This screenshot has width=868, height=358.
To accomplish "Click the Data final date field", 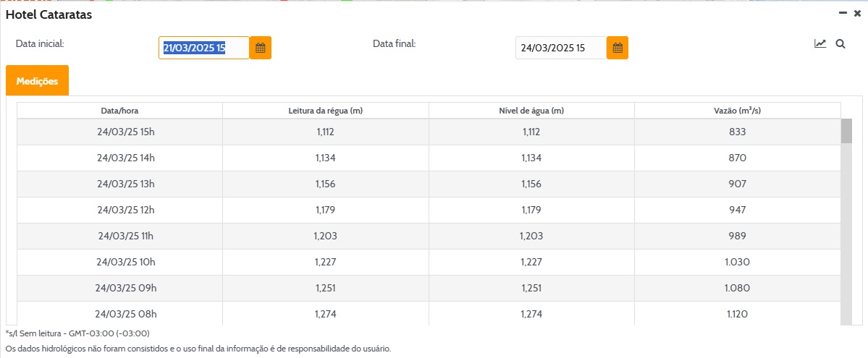I will coord(560,48).
